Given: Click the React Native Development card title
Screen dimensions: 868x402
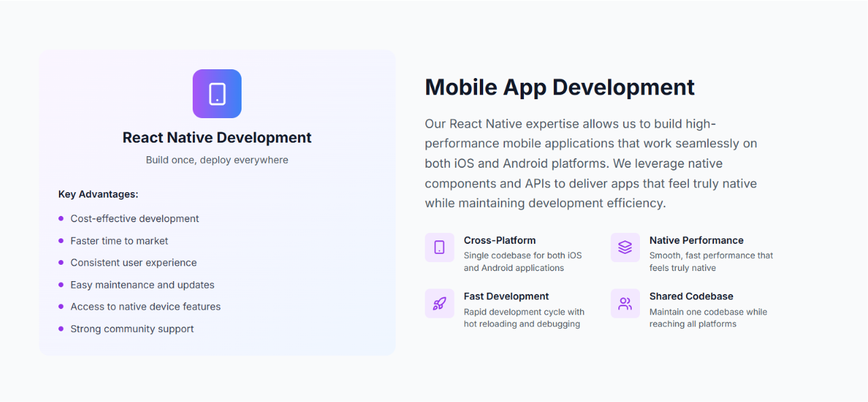Looking at the screenshot, I should tap(217, 137).
